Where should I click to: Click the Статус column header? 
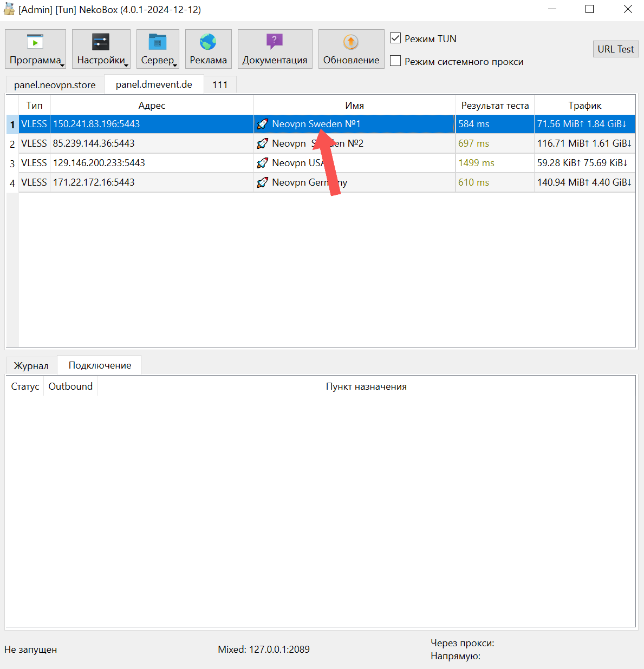click(25, 386)
